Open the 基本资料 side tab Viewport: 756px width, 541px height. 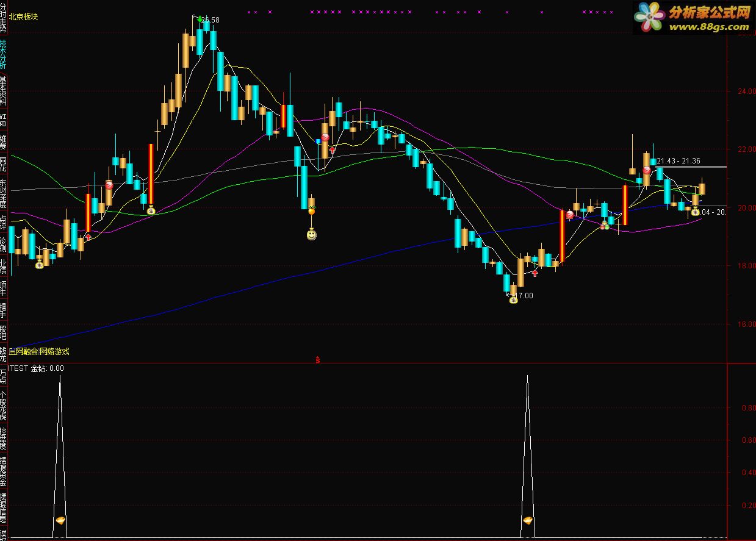click(x=4, y=91)
